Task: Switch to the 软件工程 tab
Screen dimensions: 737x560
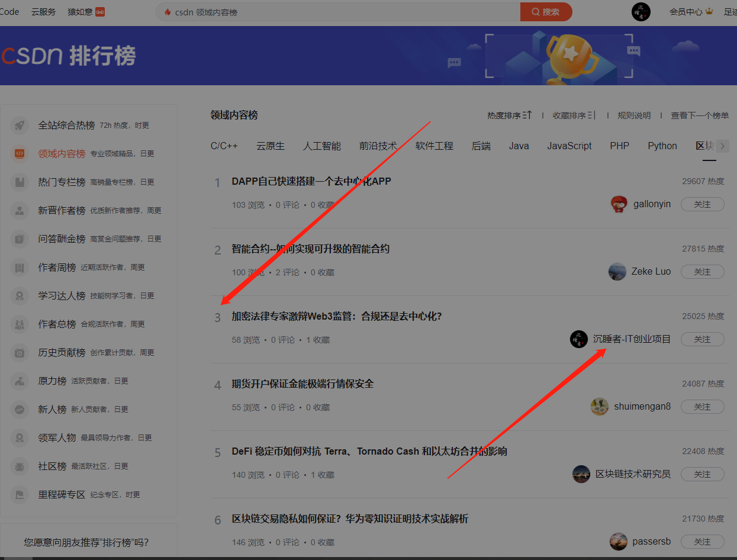Action: [x=435, y=146]
